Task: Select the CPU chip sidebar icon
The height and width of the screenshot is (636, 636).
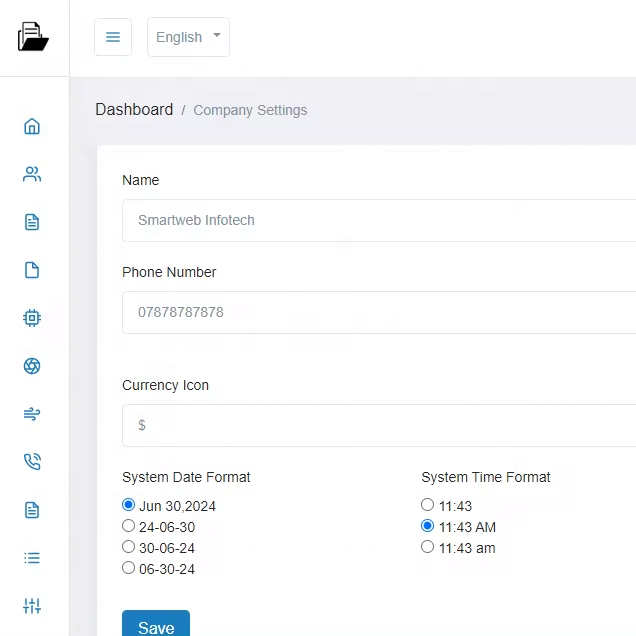Action: point(32,318)
